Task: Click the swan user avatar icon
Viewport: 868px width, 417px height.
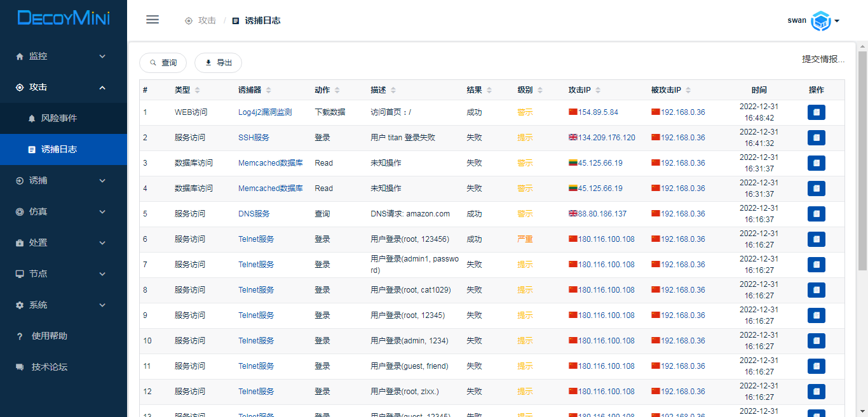Action: pyautogui.click(x=821, y=21)
